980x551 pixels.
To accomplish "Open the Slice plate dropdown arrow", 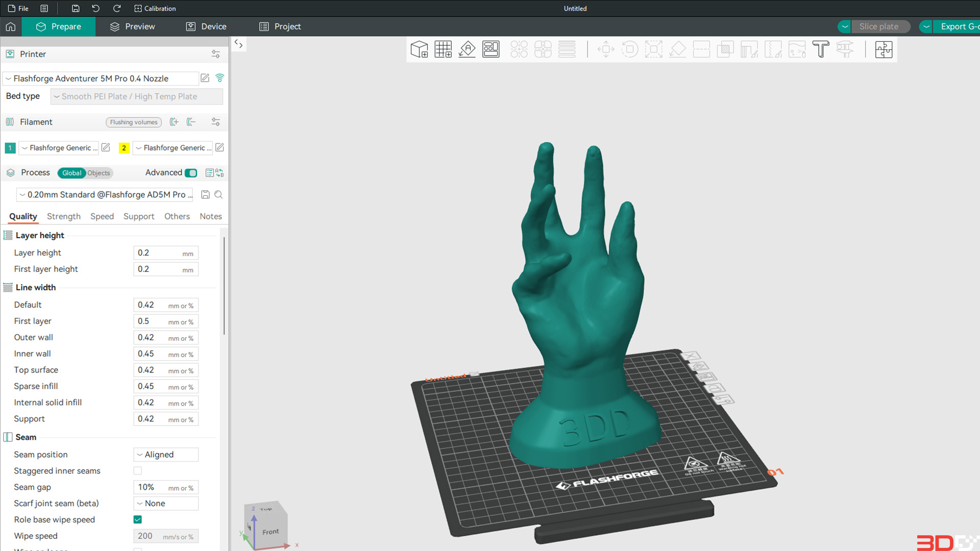I will click(845, 27).
